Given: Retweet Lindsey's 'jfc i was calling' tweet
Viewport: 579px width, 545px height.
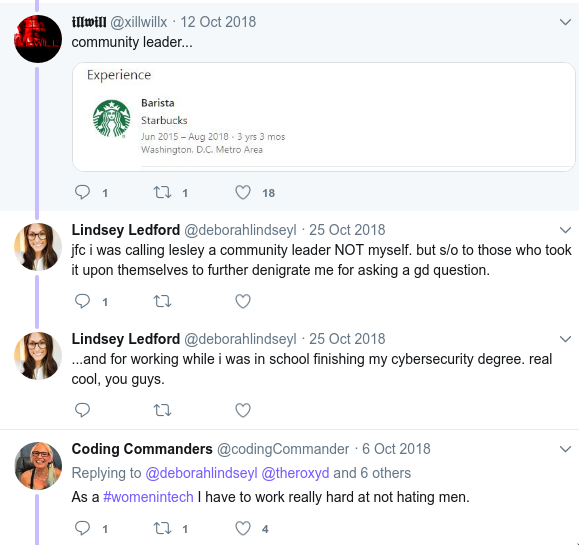Looking at the screenshot, I should click(162, 301).
